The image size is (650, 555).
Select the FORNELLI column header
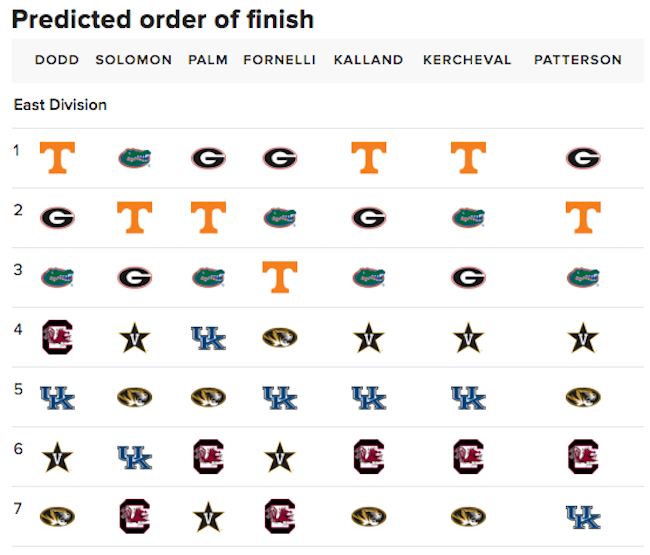click(x=279, y=60)
